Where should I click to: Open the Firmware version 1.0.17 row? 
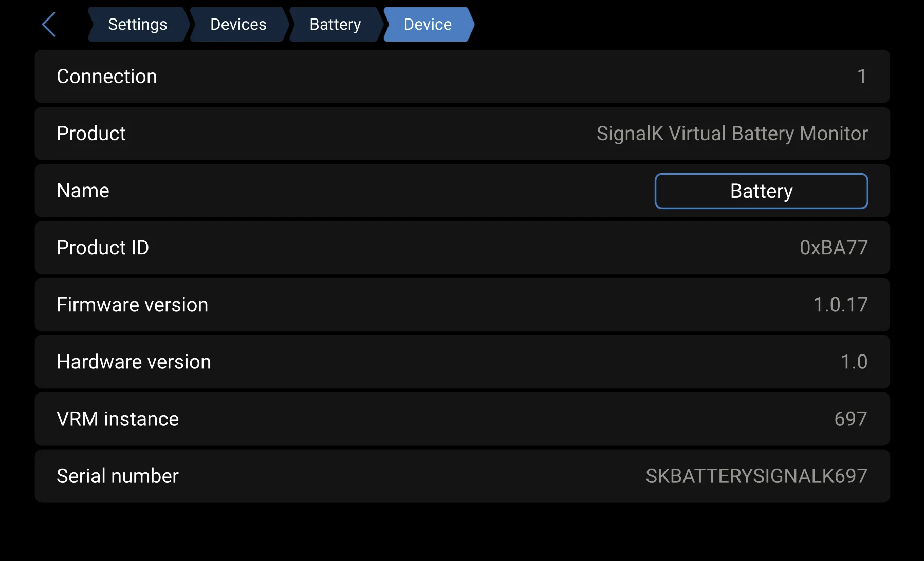[x=461, y=305]
